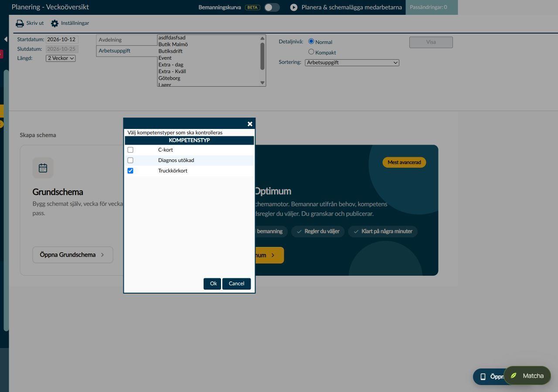The width and height of the screenshot is (558, 392).
Task: Open the Sortering Arbetsuppgift dropdown
Action: click(352, 63)
